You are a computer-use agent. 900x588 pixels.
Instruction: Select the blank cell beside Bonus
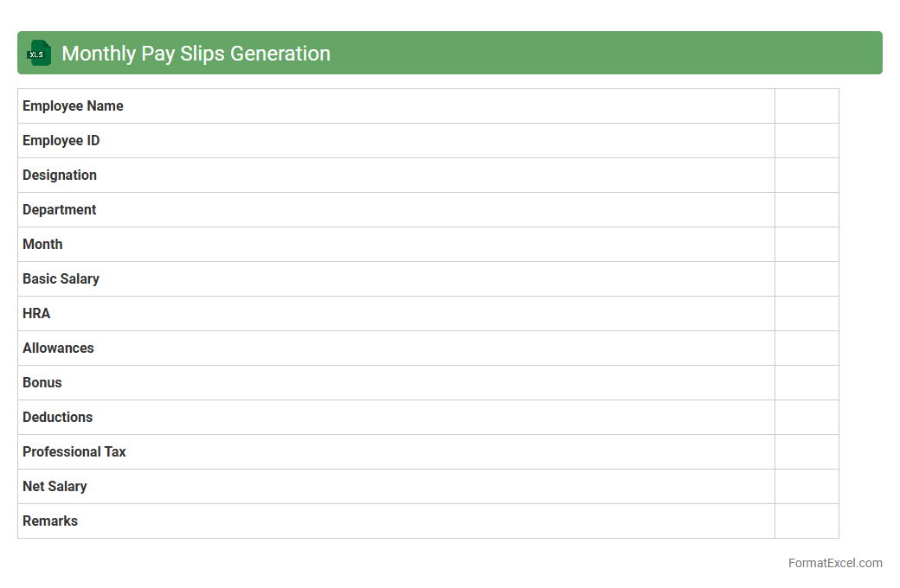pos(807,383)
